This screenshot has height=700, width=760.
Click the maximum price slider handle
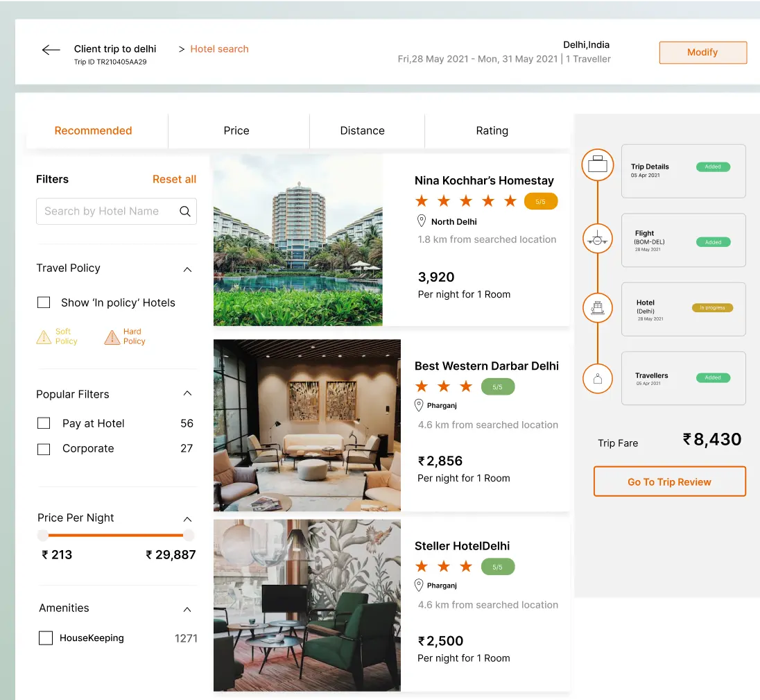188,535
